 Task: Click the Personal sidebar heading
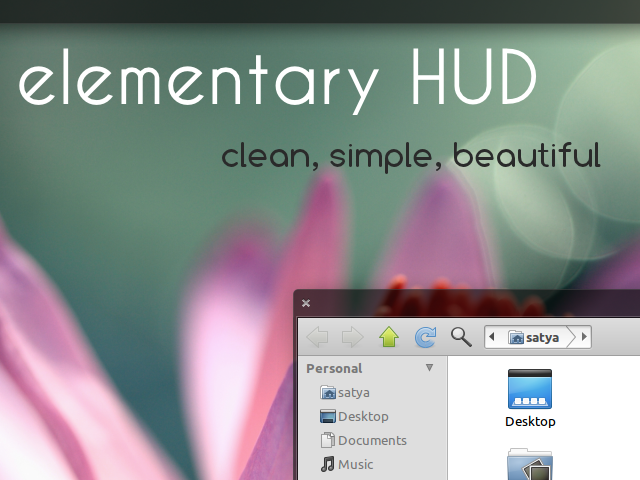[x=334, y=369]
